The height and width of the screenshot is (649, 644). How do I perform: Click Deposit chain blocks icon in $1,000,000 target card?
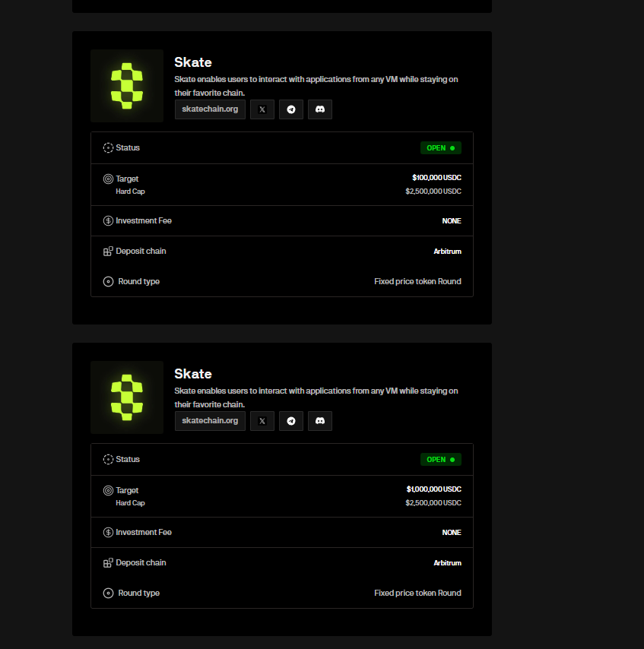108,563
